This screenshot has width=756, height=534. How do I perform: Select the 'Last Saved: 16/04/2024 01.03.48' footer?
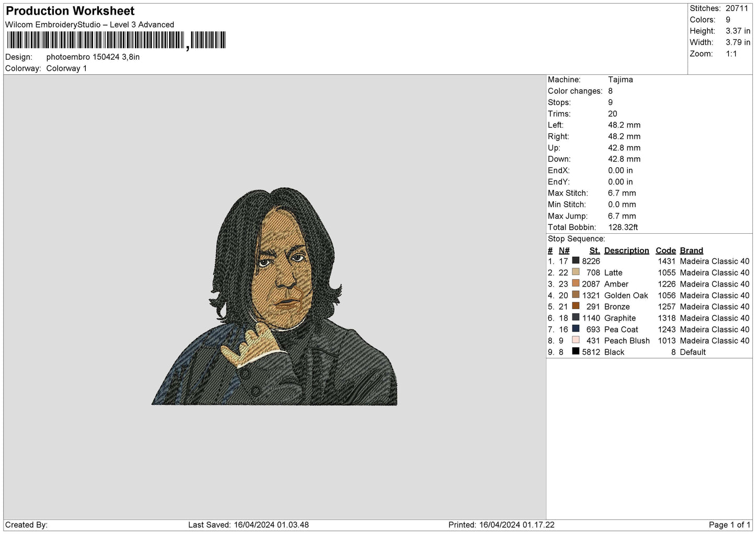pos(249,525)
